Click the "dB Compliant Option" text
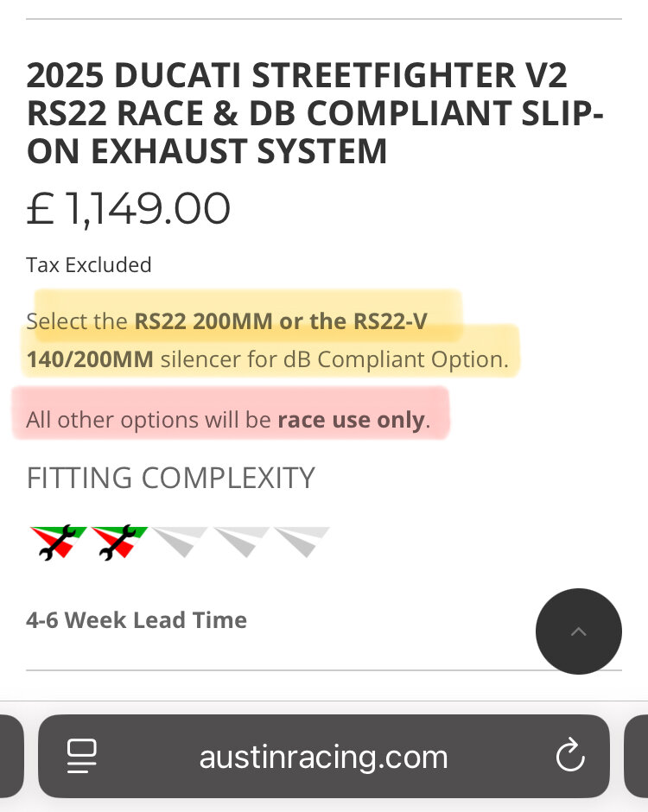 click(411, 359)
